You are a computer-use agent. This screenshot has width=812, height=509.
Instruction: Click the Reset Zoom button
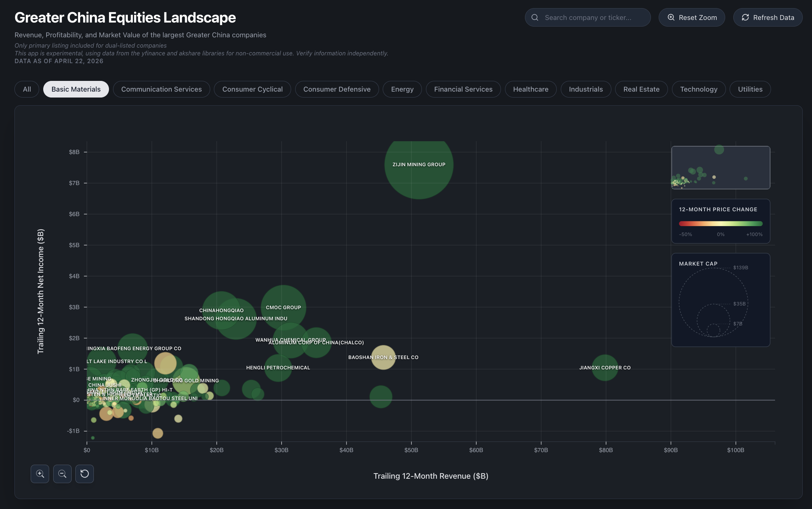(692, 17)
